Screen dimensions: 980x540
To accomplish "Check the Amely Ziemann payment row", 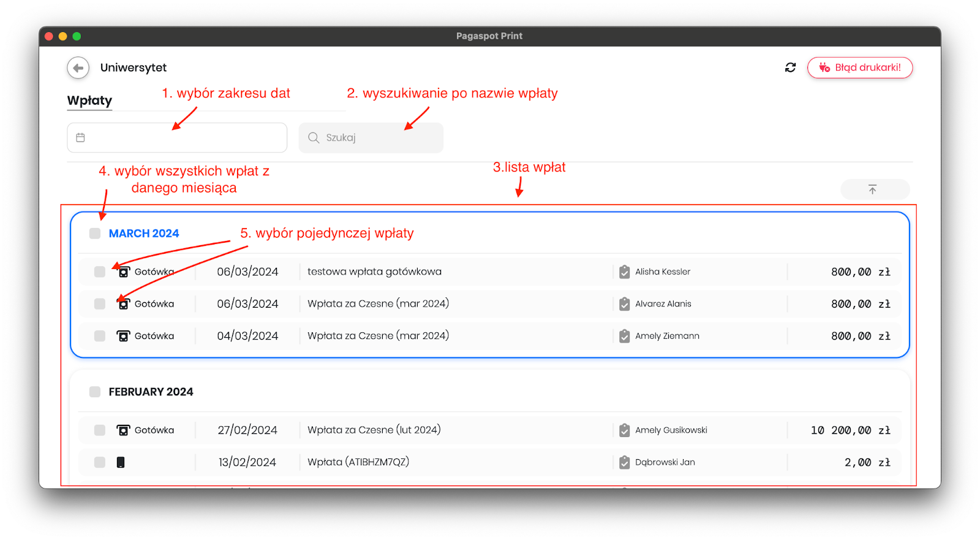I will [100, 336].
